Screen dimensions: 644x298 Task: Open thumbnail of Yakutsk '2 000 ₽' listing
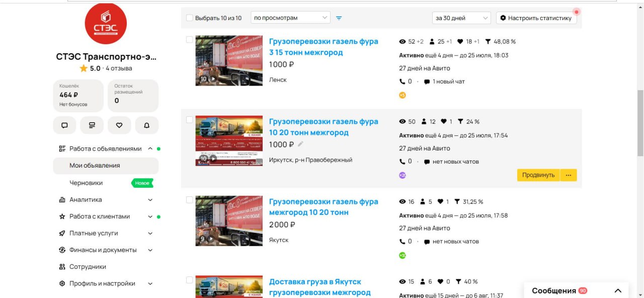point(229,220)
